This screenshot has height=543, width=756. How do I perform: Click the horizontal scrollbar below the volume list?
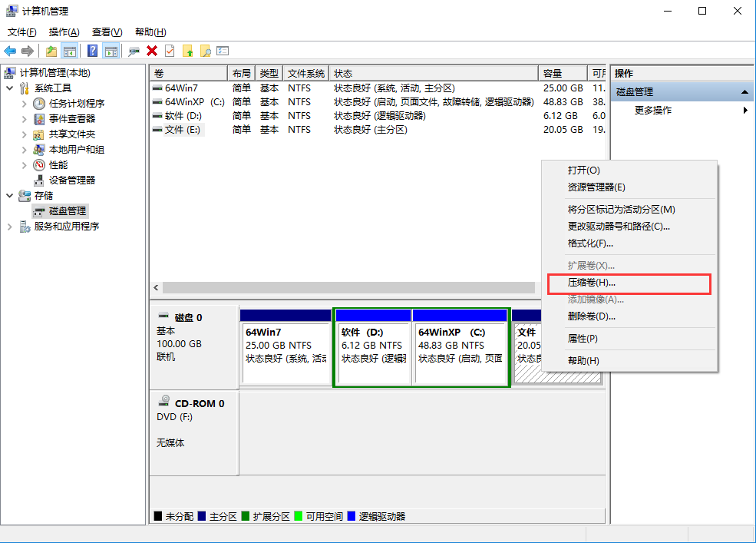point(345,287)
